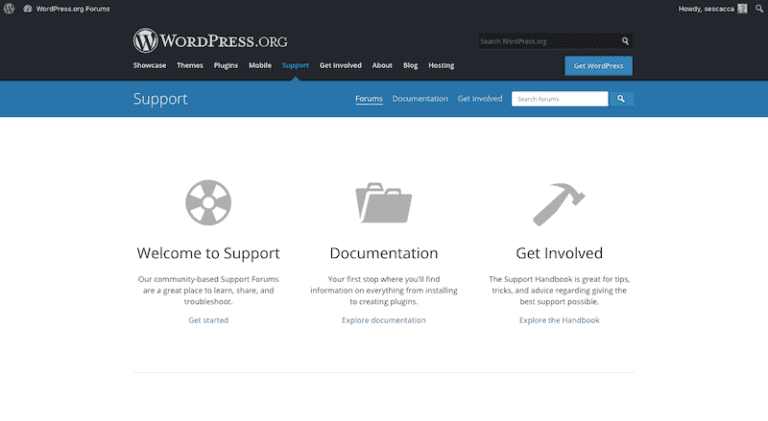Image resolution: width=768 pixels, height=421 pixels.
Task: Select the folder Documentation icon
Action: [384, 203]
